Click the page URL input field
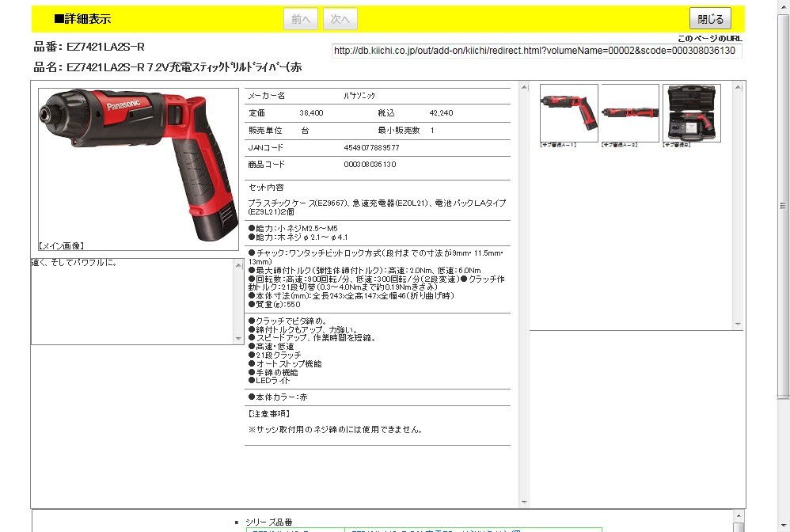 pyautogui.click(x=537, y=51)
